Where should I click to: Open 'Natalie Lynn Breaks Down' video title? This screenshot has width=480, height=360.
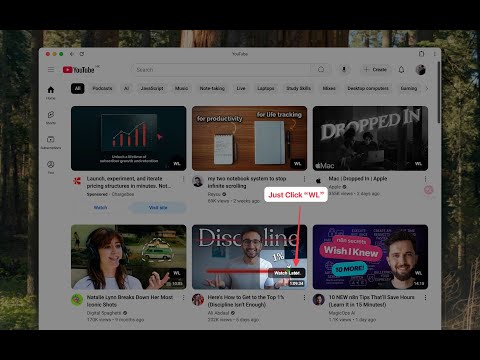pos(130,301)
